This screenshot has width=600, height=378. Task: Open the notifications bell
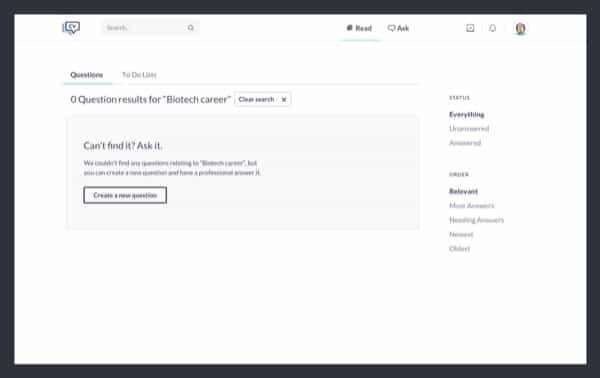[492, 28]
